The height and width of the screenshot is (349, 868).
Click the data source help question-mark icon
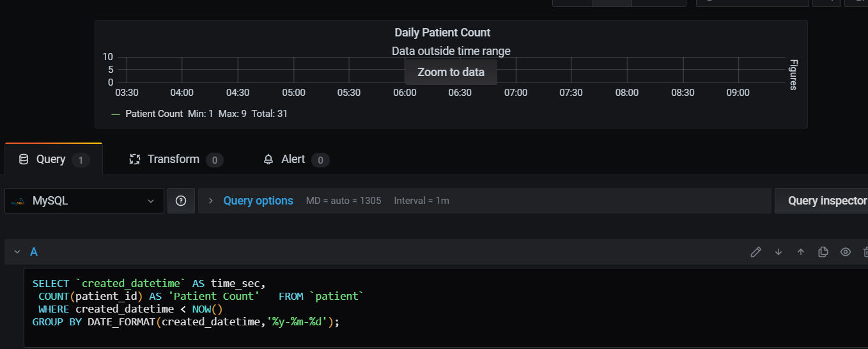click(181, 201)
